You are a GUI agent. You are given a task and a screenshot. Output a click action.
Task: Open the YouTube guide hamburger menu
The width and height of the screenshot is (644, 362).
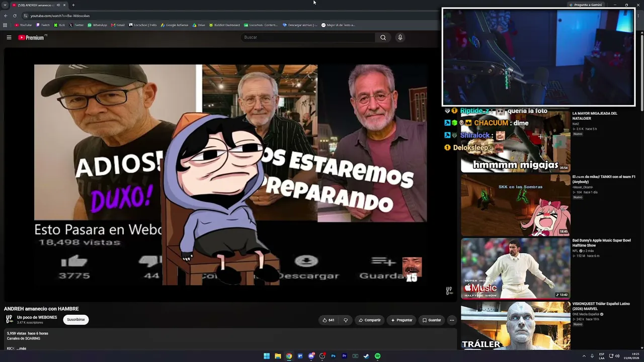9,37
